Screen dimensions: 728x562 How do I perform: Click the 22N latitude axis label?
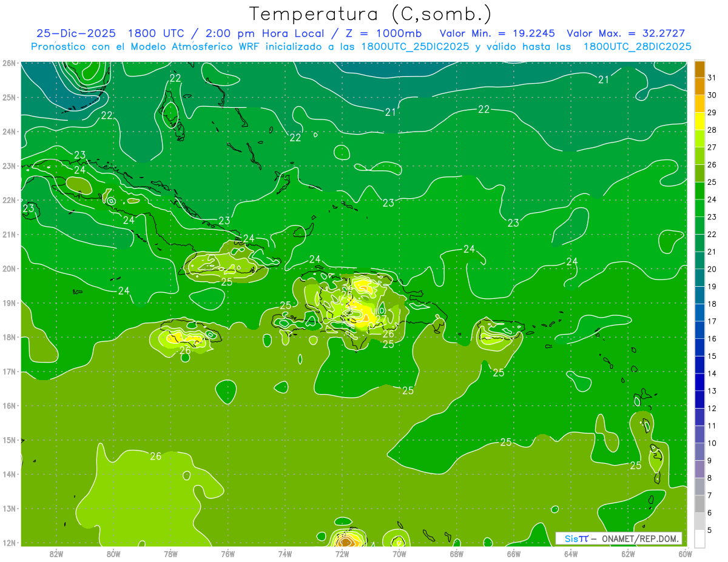(9, 200)
